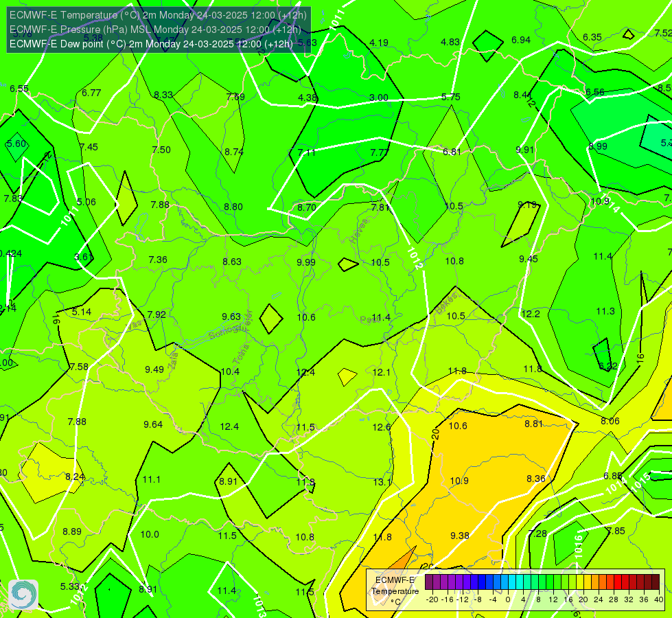672x618 pixels.
Task: Click the dew point value 3.00
Action: pos(379,98)
